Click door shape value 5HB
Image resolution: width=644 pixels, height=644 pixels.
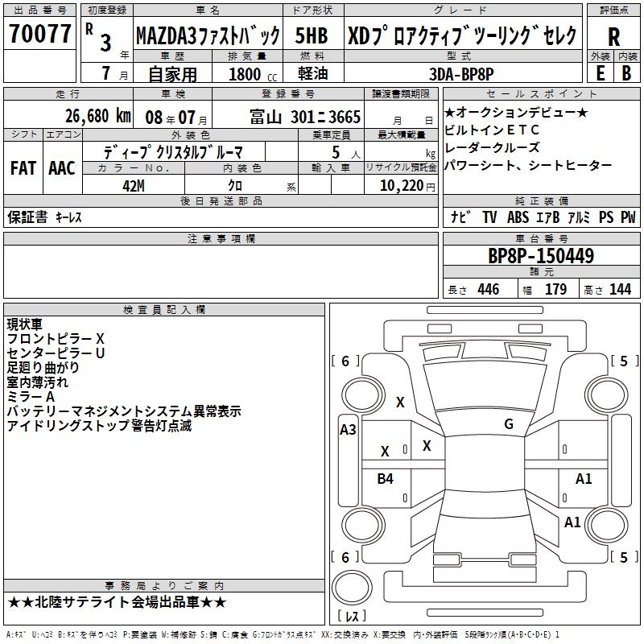point(312,35)
